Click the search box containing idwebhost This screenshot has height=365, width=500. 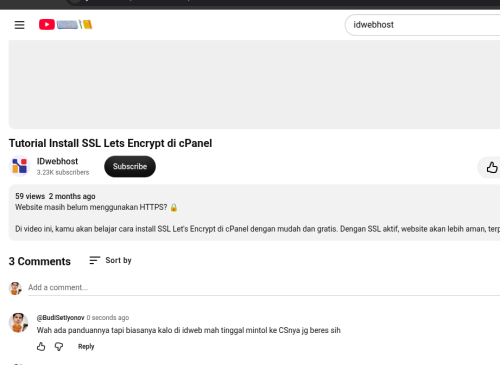click(x=423, y=25)
